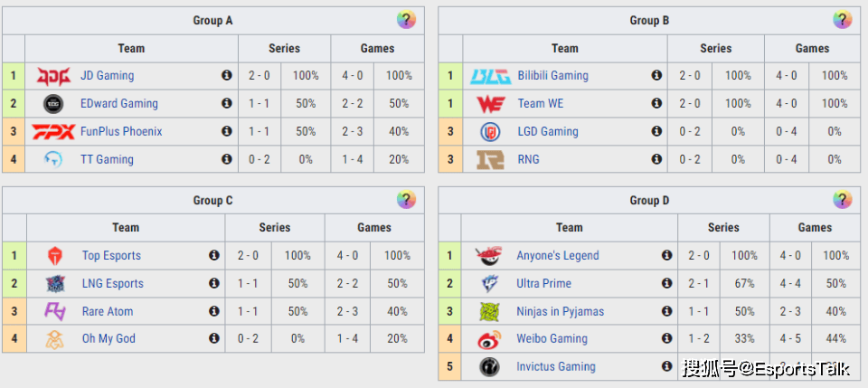The width and height of the screenshot is (868, 388).
Task: Click the Series column header in Group A
Action: pyautogui.click(x=285, y=49)
